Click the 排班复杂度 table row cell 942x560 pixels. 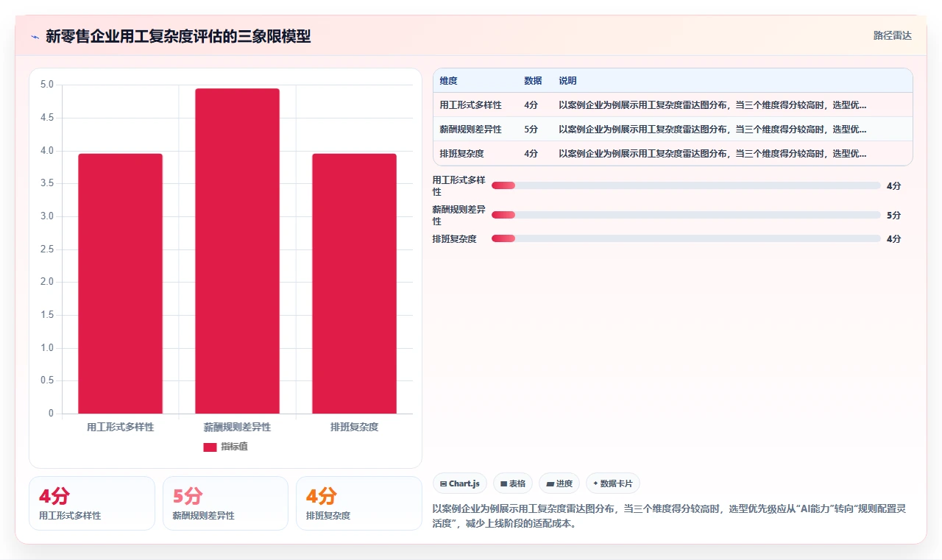[x=461, y=153]
